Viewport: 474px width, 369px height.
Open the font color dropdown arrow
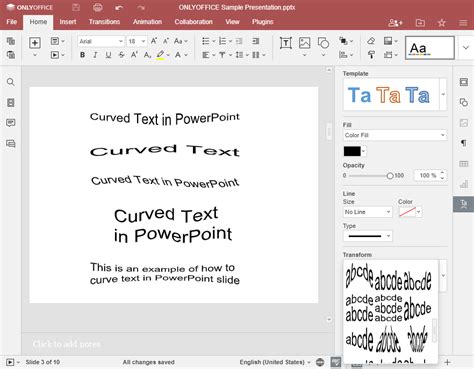[186, 55]
